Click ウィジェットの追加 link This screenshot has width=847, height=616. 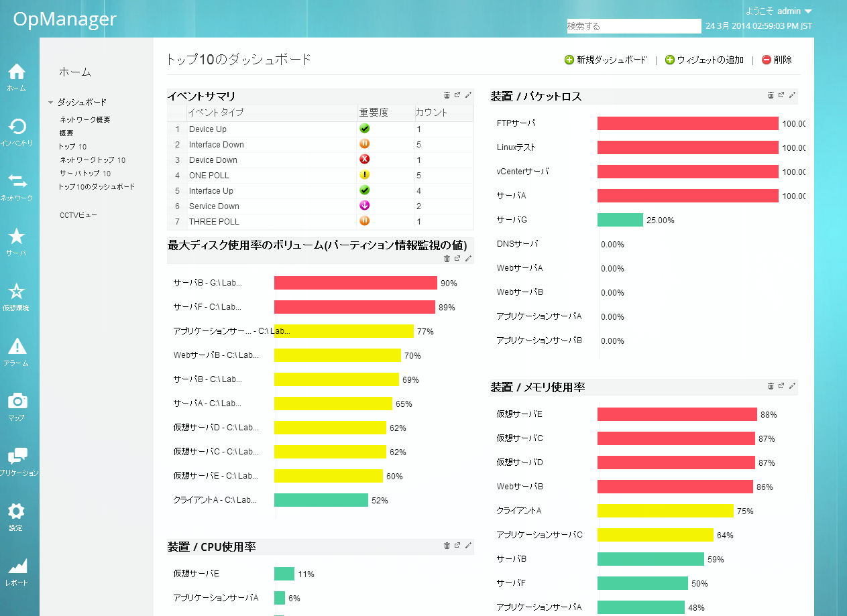(x=704, y=60)
